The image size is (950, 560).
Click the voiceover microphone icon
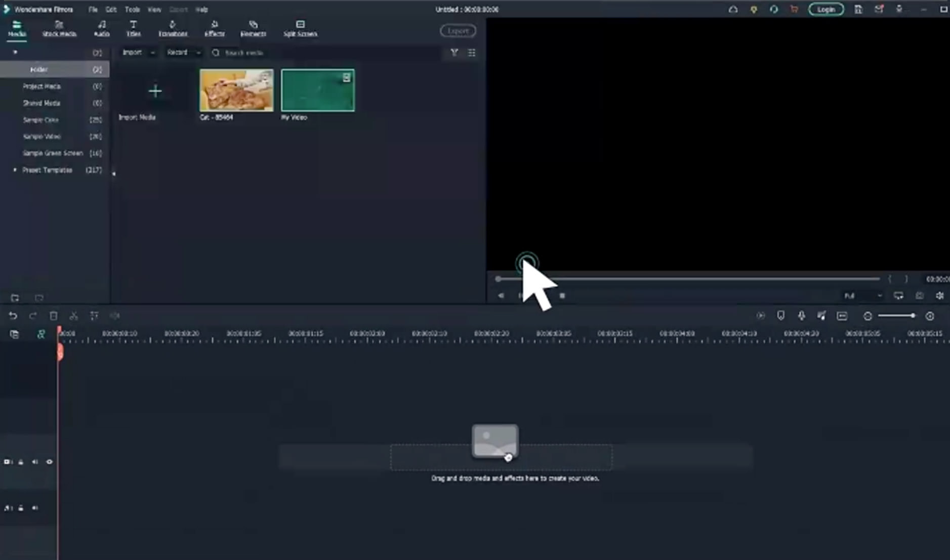[801, 316]
